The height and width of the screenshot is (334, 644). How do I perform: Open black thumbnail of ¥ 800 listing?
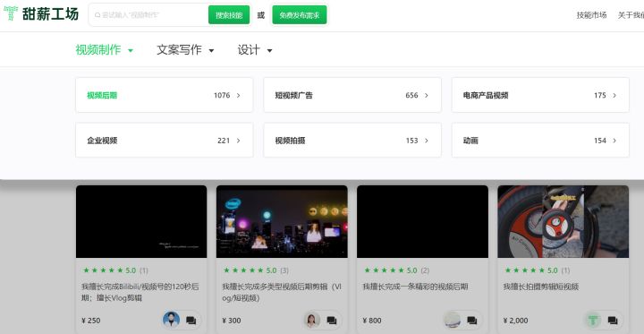click(x=422, y=222)
